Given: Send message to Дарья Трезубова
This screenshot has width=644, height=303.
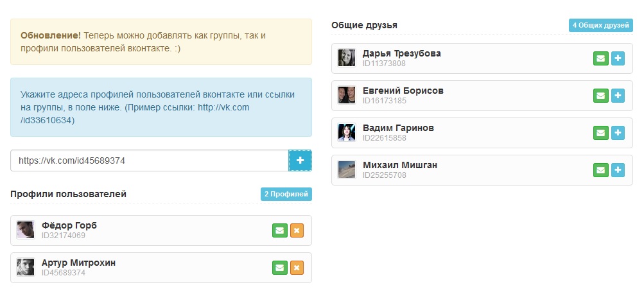Looking at the screenshot, I should [x=601, y=58].
